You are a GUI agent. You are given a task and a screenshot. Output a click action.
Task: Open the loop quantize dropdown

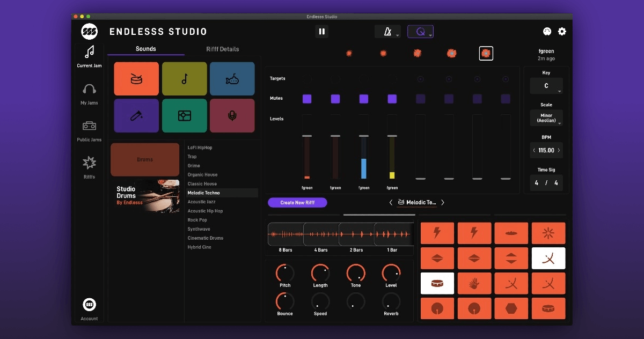(x=420, y=32)
